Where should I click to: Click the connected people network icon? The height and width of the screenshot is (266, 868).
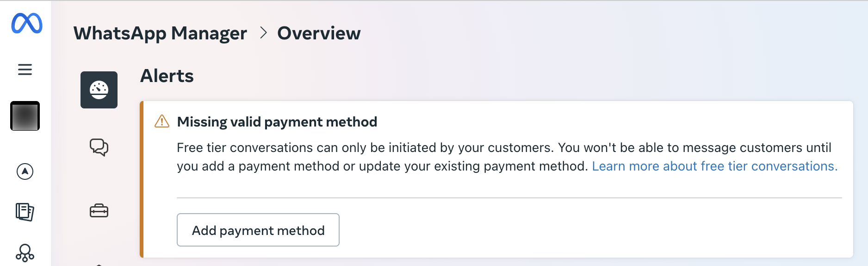tap(25, 253)
